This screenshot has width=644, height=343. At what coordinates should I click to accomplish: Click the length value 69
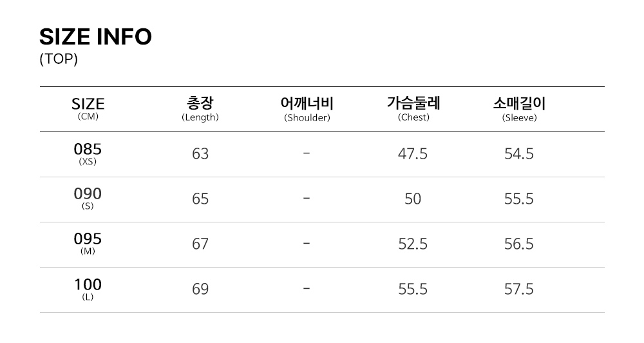coord(200,289)
